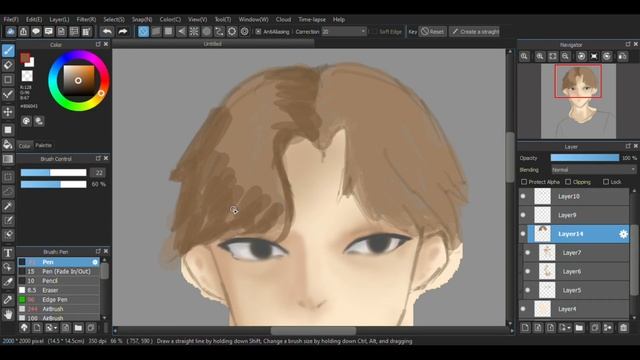Image resolution: width=640 pixels, height=360 pixels.
Task: Open the Filter menu
Action: click(86, 19)
